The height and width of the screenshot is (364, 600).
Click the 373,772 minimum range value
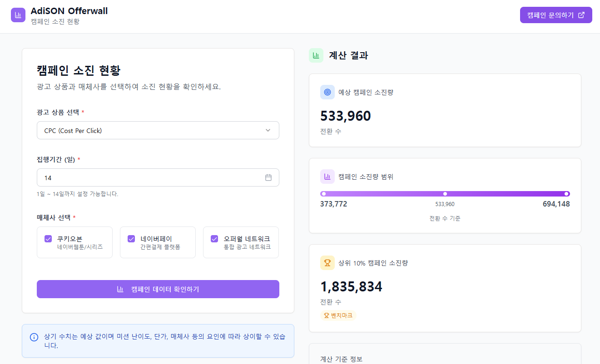click(334, 204)
